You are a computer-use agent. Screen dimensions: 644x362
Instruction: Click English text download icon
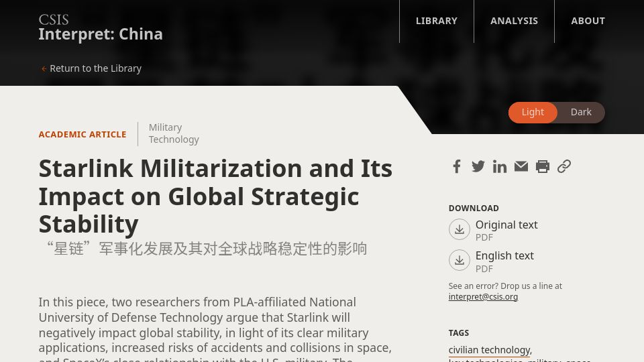459,260
